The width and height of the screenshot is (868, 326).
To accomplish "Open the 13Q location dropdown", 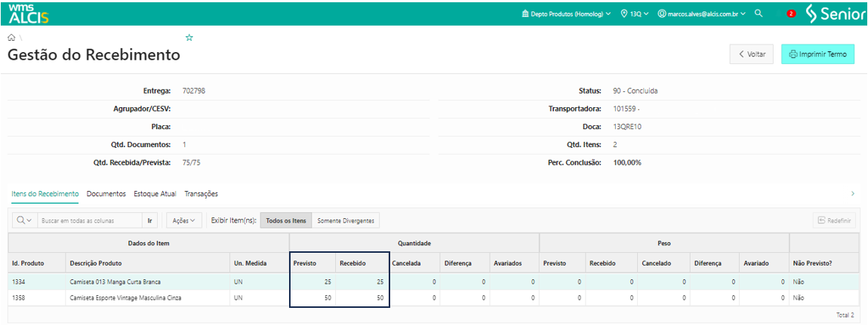I will click(x=634, y=14).
